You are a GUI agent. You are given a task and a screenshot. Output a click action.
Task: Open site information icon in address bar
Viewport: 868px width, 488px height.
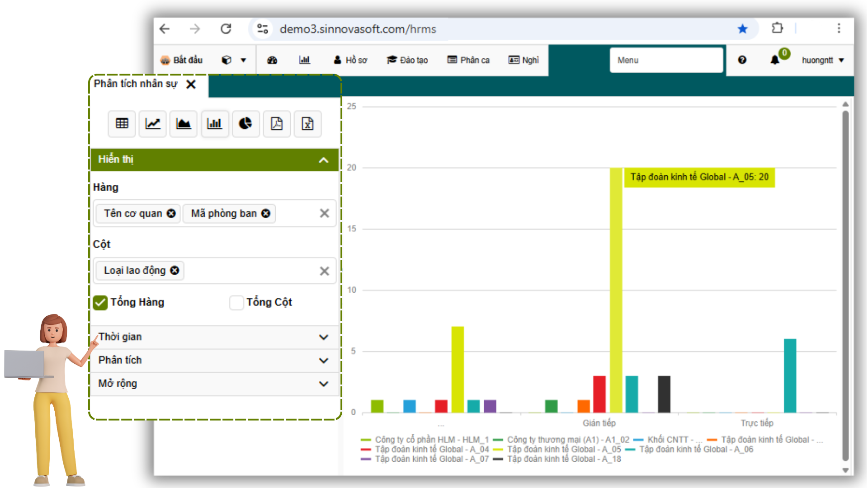point(262,29)
